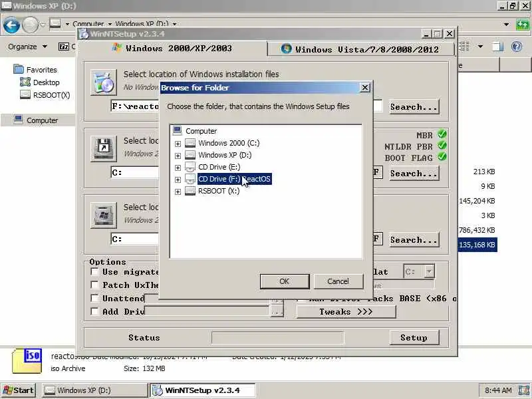Click the Explorer help question mark icon
Image resolution: width=532 pixels, height=399 pixels.
(517, 47)
